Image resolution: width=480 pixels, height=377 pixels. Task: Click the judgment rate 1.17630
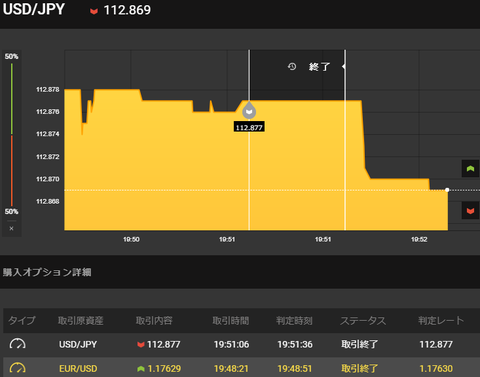(x=436, y=369)
